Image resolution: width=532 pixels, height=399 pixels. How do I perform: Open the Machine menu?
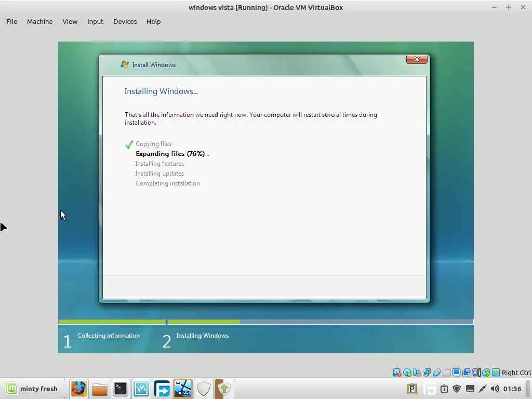(39, 21)
